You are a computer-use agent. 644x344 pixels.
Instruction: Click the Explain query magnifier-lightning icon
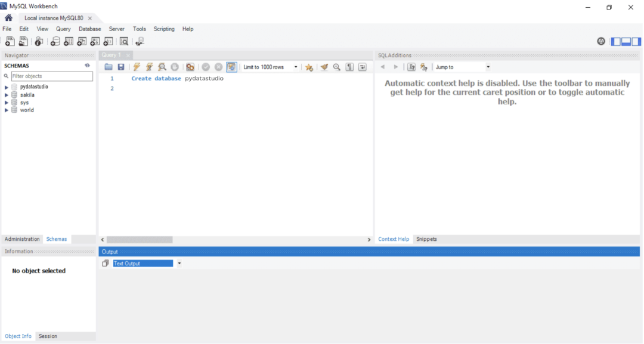(162, 67)
